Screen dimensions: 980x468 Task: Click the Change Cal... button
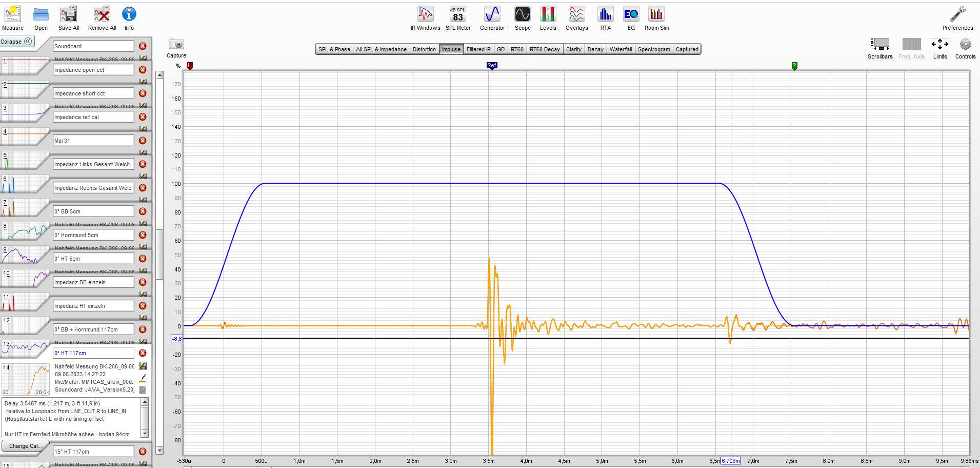point(25,446)
